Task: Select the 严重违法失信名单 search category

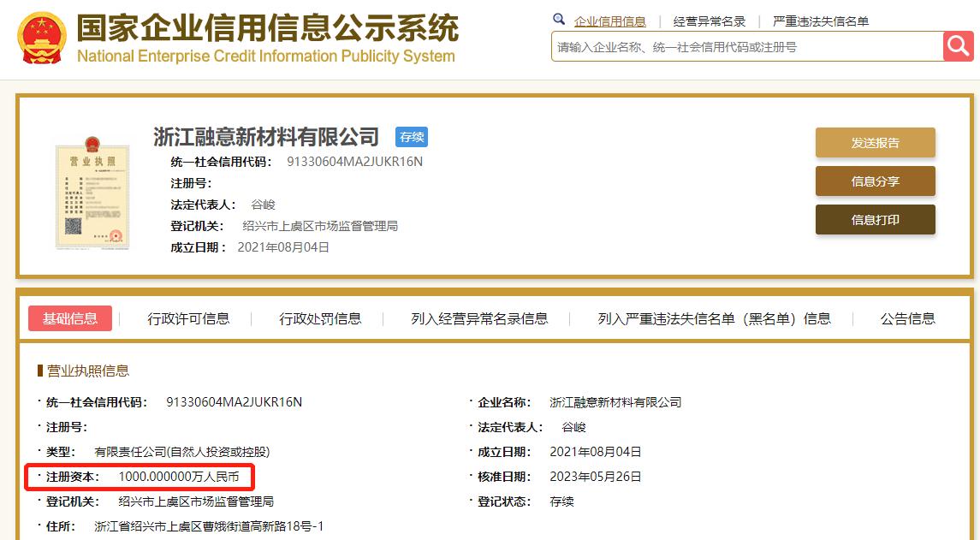Action: 820,21
